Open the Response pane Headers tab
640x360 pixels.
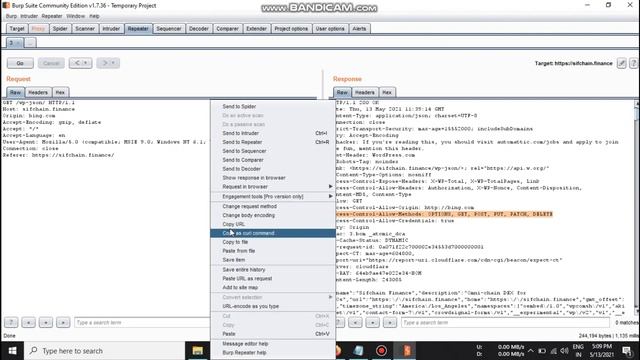click(x=364, y=93)
